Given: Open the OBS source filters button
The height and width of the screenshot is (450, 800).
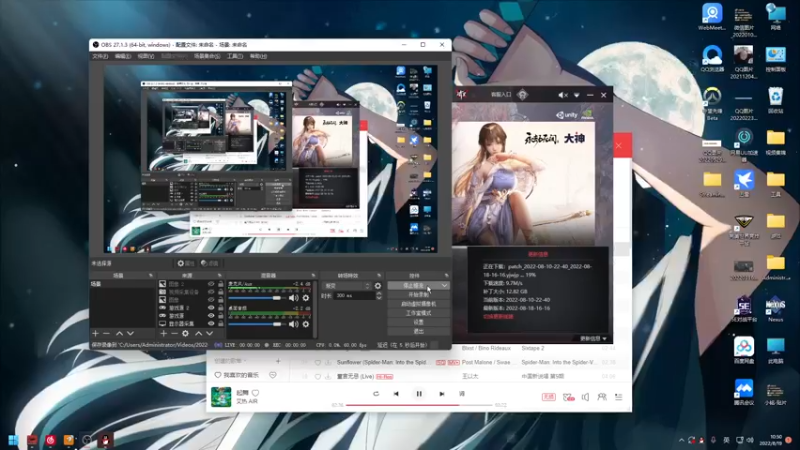Looking at the screenshot, I should [210, 263].
